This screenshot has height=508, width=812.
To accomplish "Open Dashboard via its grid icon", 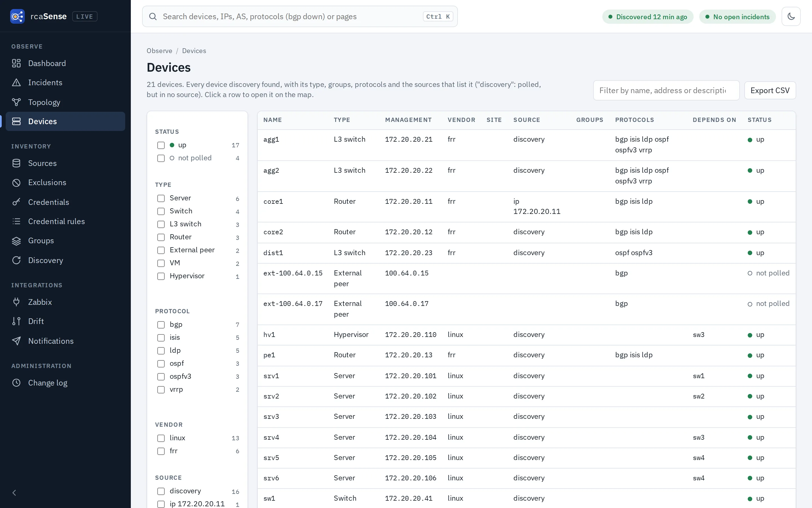I will click(16, 63).
